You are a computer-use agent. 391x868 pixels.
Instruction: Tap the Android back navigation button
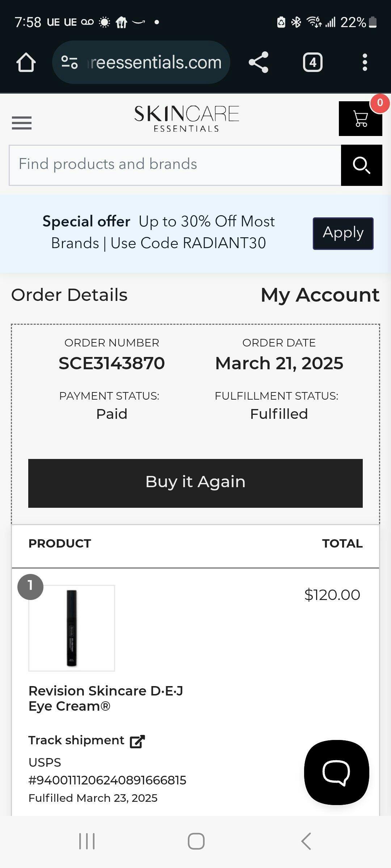pos(306,841)
